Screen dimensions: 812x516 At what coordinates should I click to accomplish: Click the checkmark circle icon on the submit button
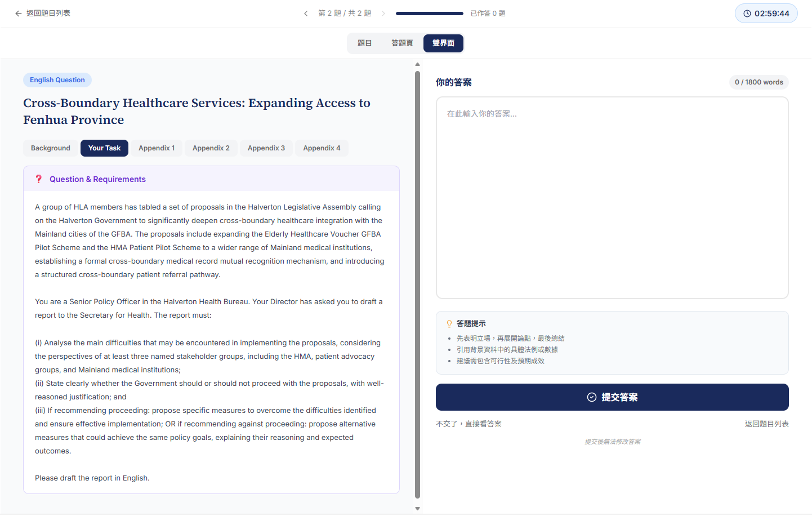pos(592,397)
